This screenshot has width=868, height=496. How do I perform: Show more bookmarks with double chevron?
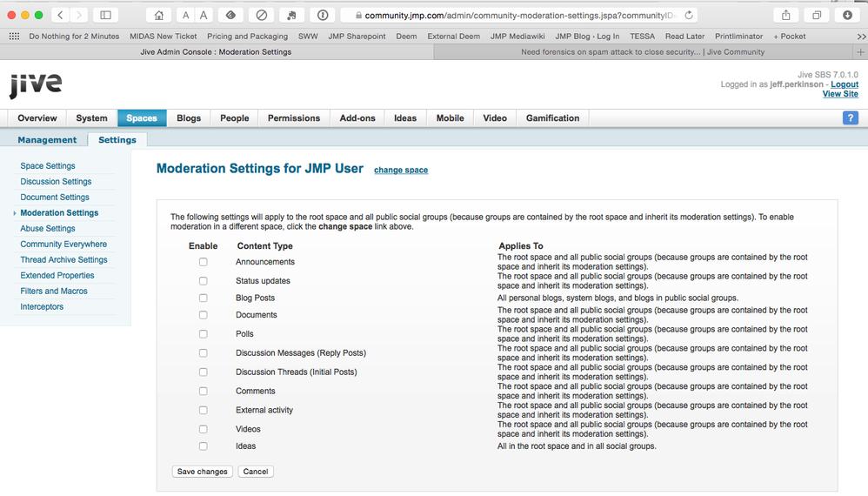click(861, 37)
